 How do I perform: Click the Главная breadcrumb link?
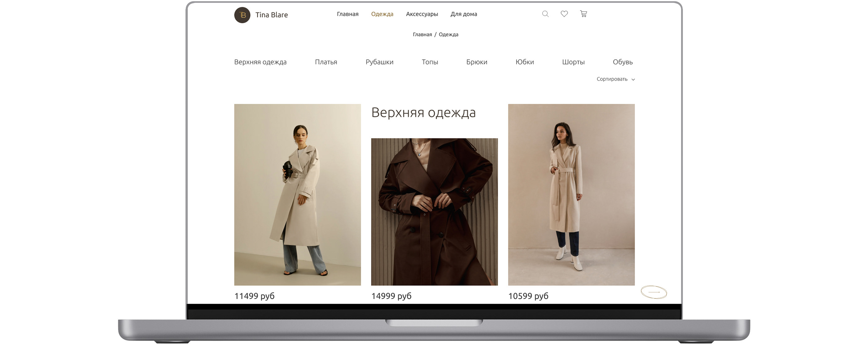[x=422, y=34]
